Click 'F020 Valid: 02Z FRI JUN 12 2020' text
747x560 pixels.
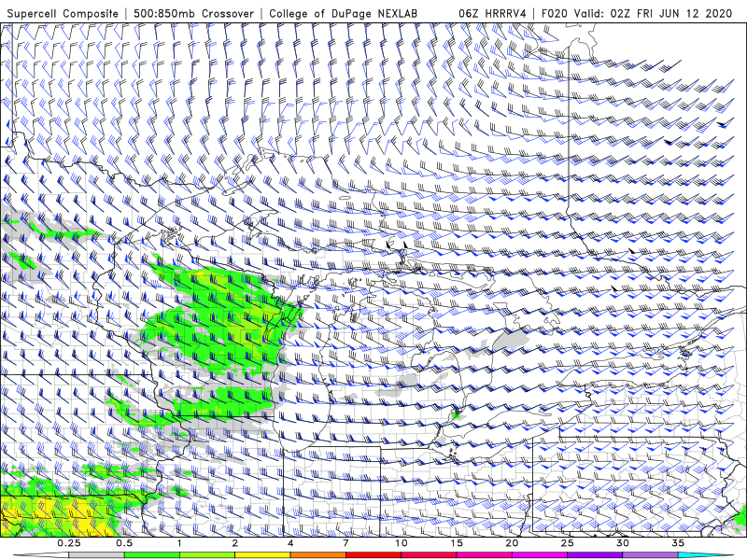[637, 13]
